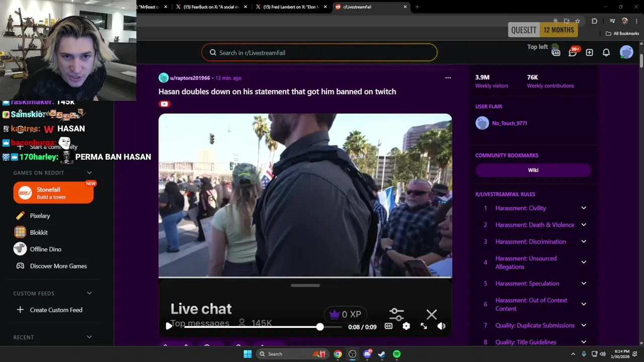Image resolution: width=644 pixels, height=362 pixels.
Task: Play the Hasan video clip
Action: pyautogui.click(x=169, y=326)
